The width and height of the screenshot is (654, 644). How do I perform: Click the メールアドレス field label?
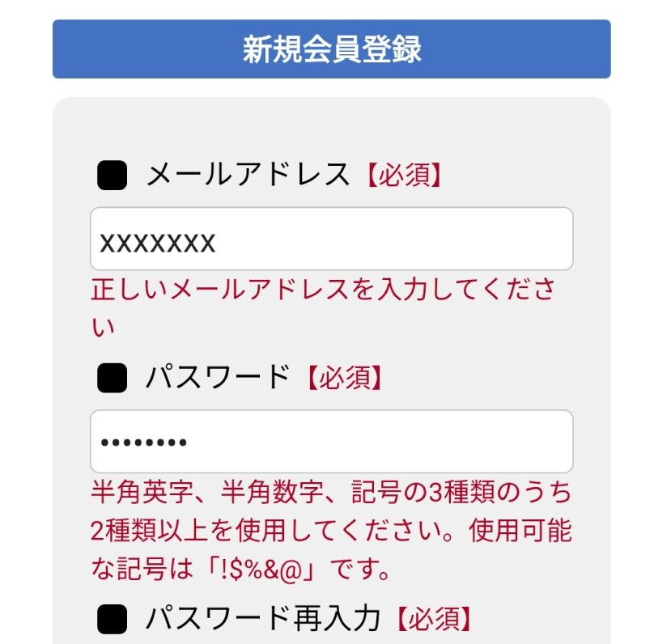click(248, 175)
